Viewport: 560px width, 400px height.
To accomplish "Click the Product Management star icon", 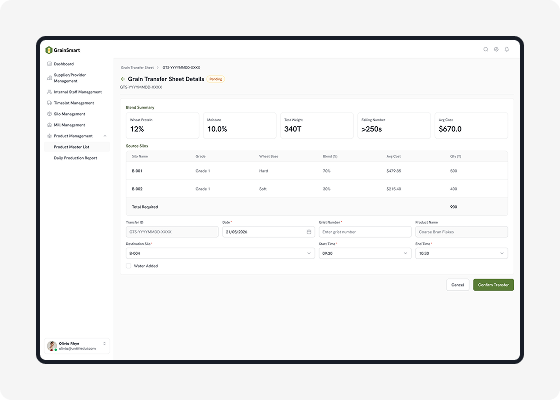I will tap(49, 136).
